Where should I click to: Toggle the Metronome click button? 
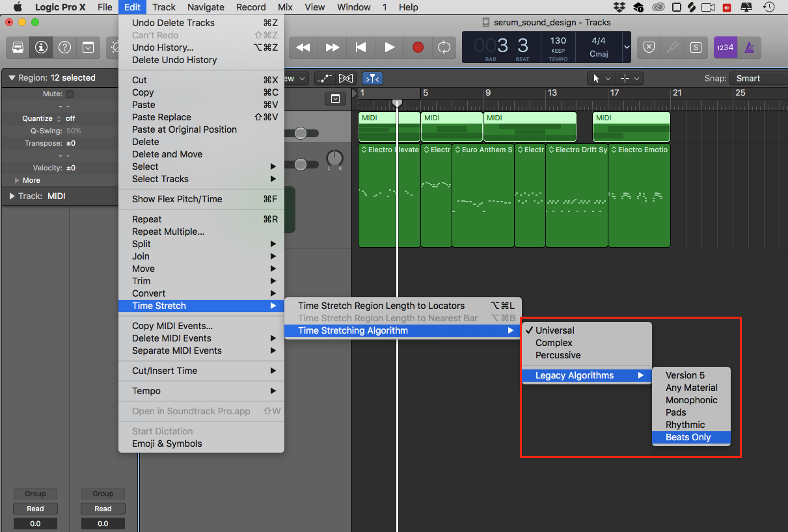(749, 47)
